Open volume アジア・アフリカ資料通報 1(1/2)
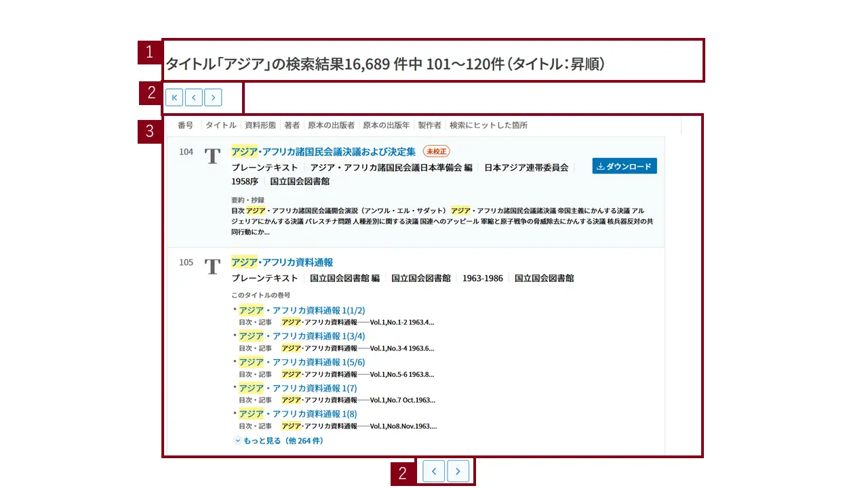 click(x=302, y=310)
